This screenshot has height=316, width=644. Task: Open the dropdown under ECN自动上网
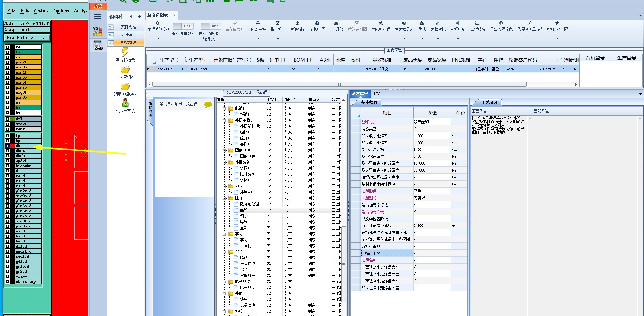[x=558, y=39]
